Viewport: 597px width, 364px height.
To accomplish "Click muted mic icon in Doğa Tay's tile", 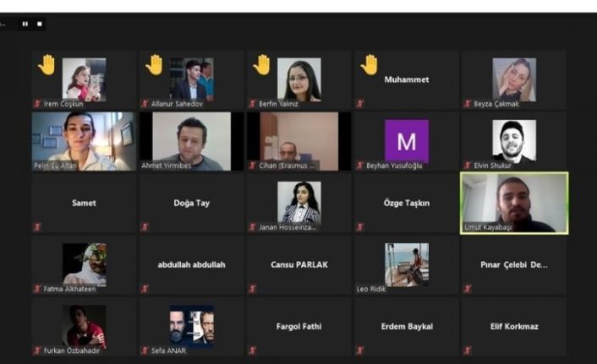I will 145,227.
